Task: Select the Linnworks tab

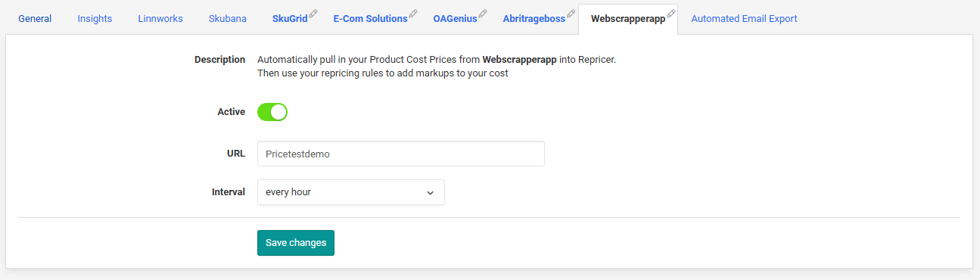Action: (160, 19)
